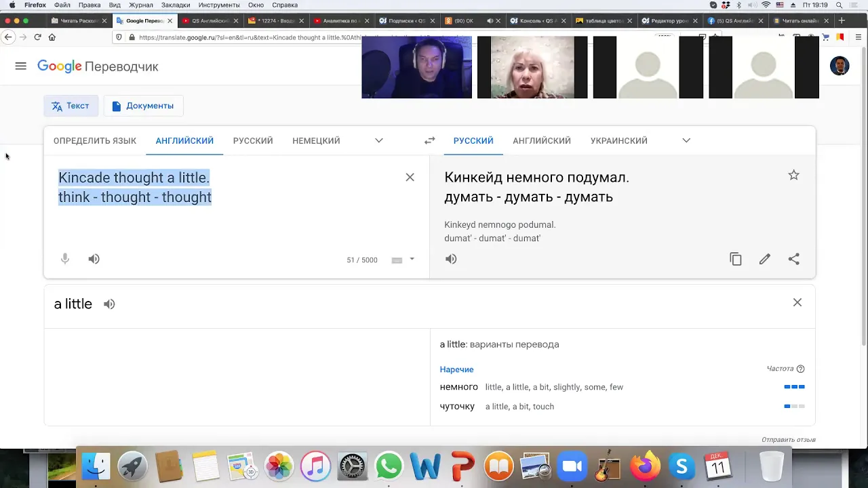Expand the list-all-tabs arrow
This screenshot has width=868, height=488.
(858, 21)
